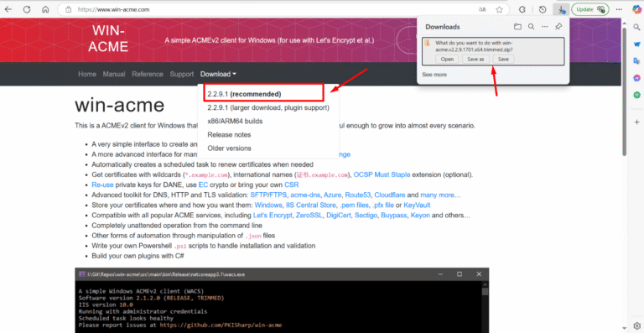Viewport: 644px width, 333px height.
Task: Open the Buypass link
Action: coord(394,216)
